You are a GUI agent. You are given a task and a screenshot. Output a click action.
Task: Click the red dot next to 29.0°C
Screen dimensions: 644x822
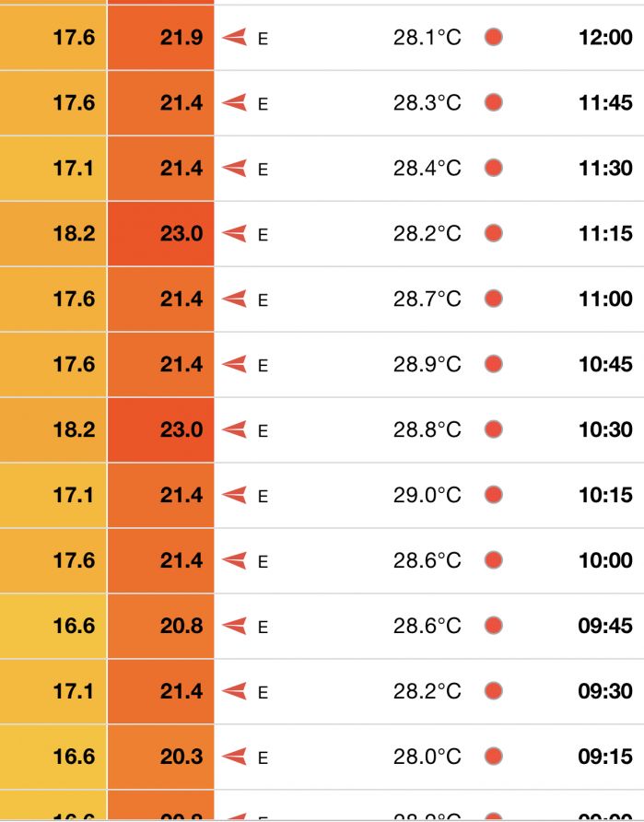click(x=494, y=495)
